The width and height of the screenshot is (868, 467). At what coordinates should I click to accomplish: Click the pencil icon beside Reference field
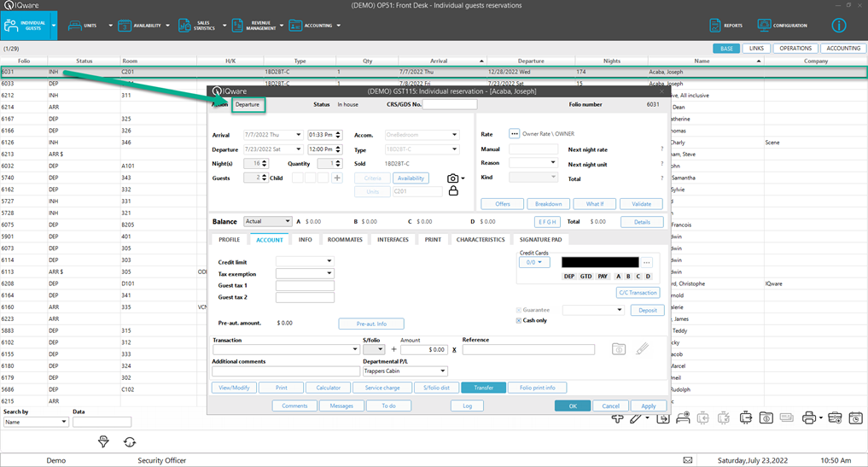pyautogui.click(x=642, y=349)
